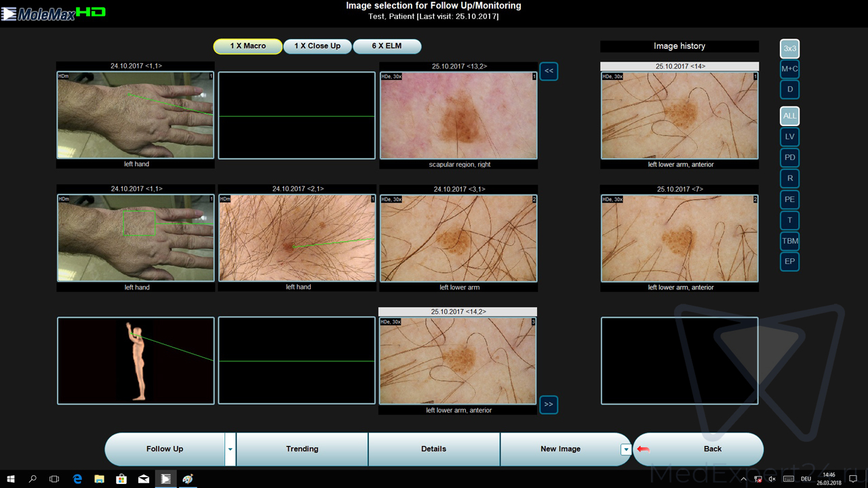The width and height of the screenshot is (868, 488).
Task: Expand the New Image dropdown arrow
Action: tap(626, 449)
